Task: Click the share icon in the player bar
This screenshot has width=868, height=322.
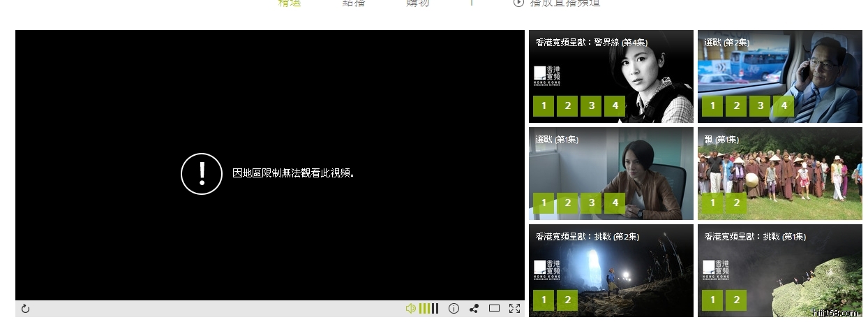Action: (x=474, y=309)
